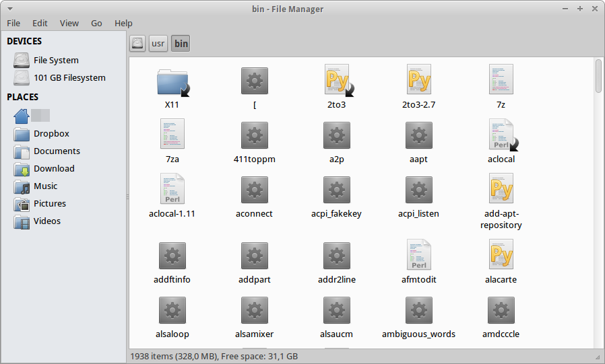Select the 2to3 Python script icon
Viewport: 605px width, 364px height.
tap(336, 81)
